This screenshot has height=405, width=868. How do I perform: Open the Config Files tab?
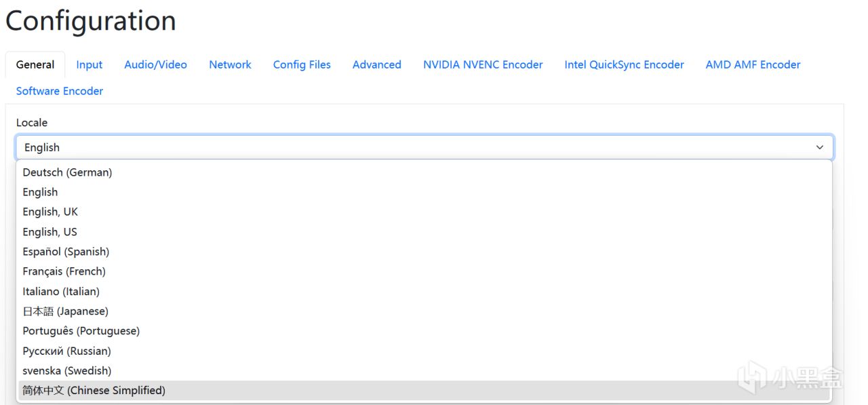point(302,64)
